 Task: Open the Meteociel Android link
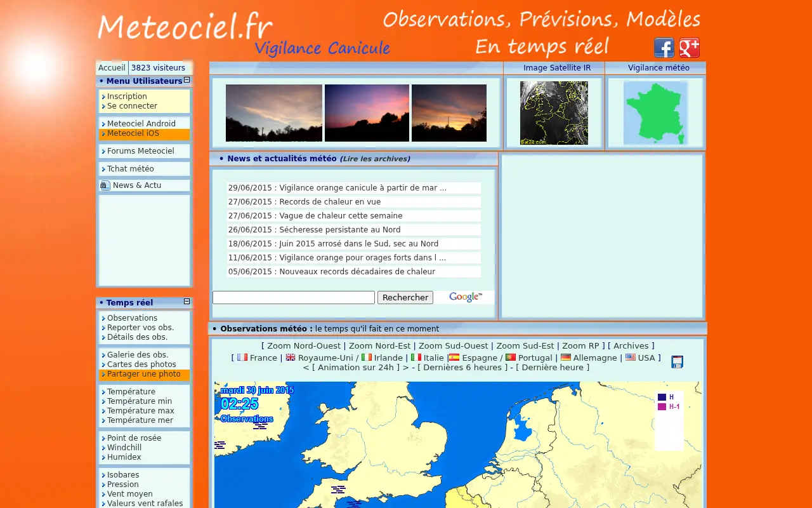click(x=141, y=124)
